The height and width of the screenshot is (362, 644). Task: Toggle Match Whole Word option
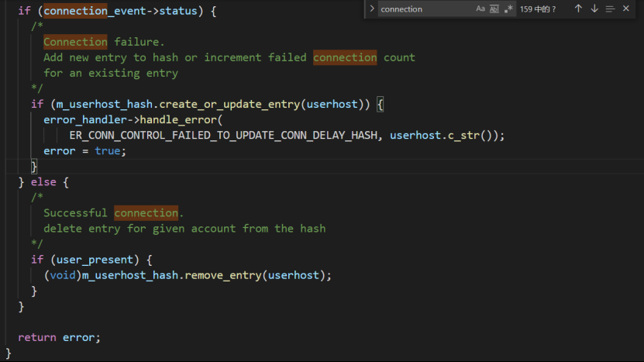point(494,9)
